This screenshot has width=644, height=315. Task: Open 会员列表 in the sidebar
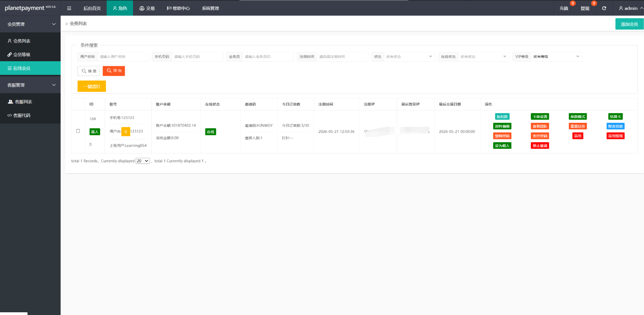[30, 41]
